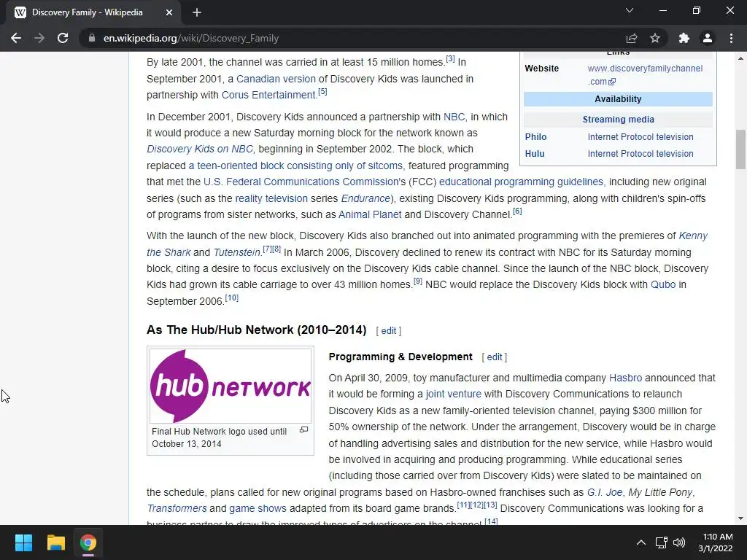
Task: Open the Hulu link in infobox
Action: 535,154
